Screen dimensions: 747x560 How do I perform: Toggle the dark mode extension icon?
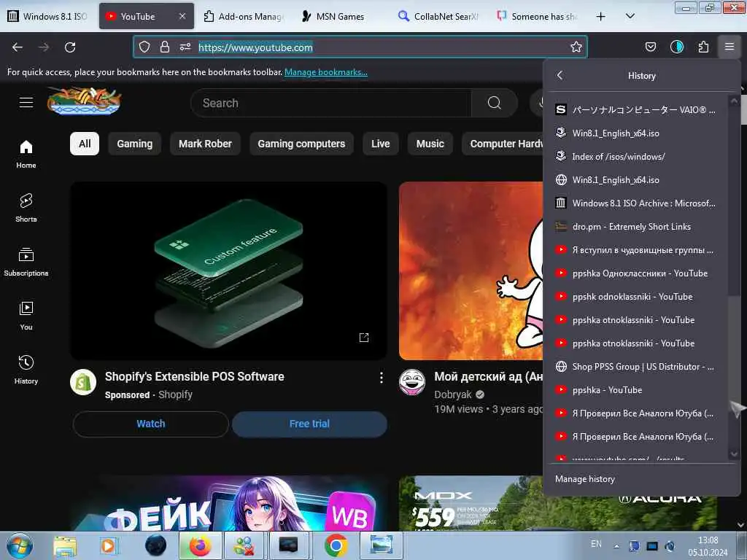[x=676, y=47]
